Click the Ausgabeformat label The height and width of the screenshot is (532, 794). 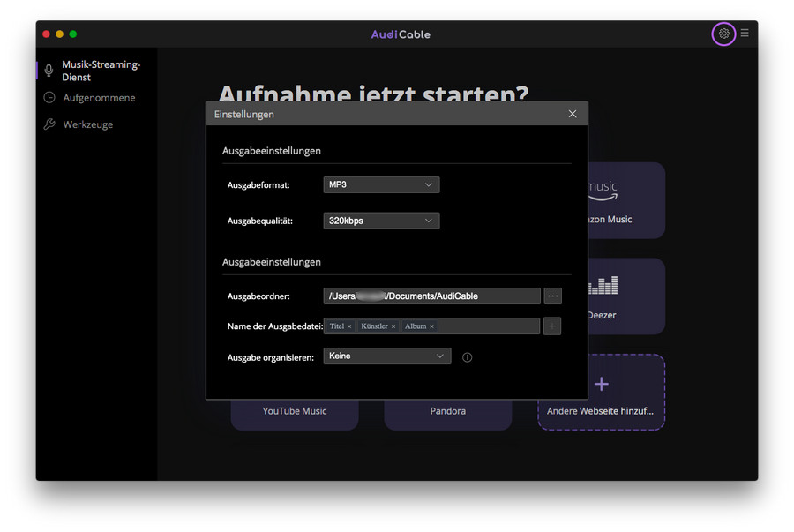click(x=258, y=185)
